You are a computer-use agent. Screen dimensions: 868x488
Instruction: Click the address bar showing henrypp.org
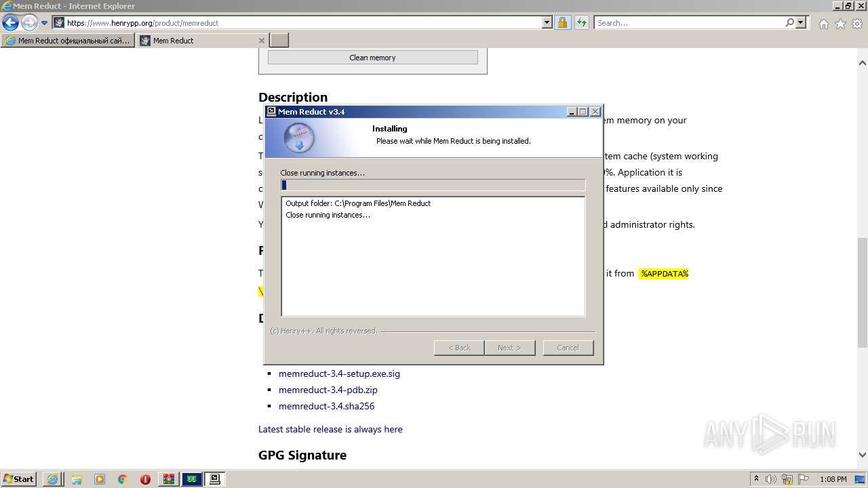tap(297, 23)
